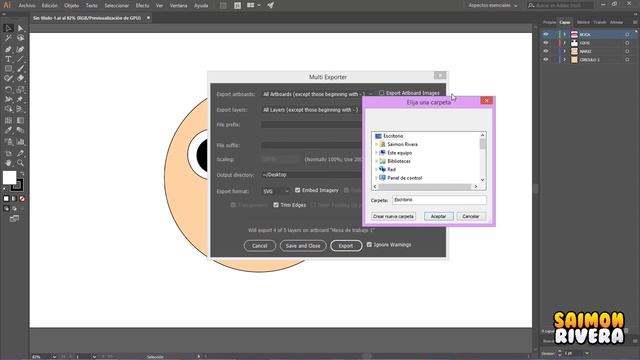Select the Type tool
640x360 pixels.
pyautogui.click(x=8, y=59)
